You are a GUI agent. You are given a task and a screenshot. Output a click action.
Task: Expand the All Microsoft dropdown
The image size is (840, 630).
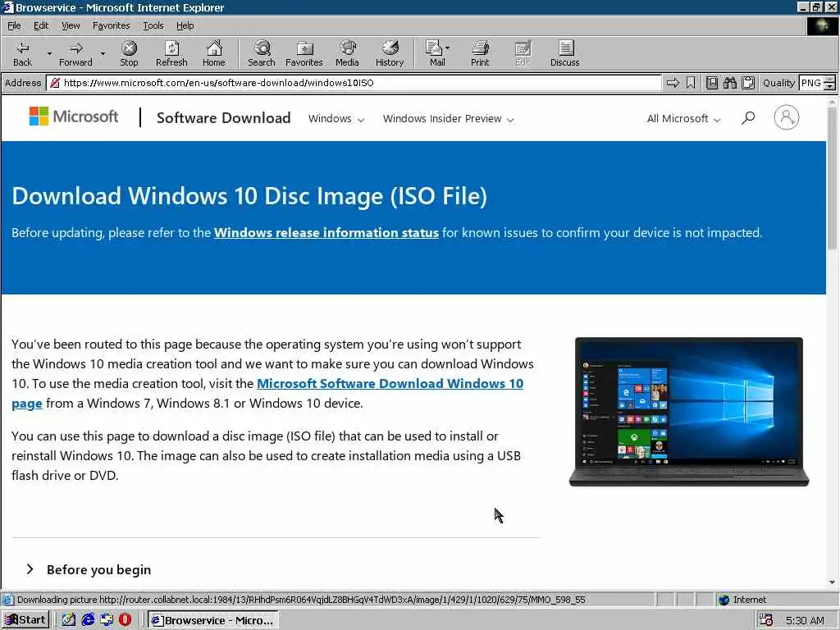coord(683,118)
